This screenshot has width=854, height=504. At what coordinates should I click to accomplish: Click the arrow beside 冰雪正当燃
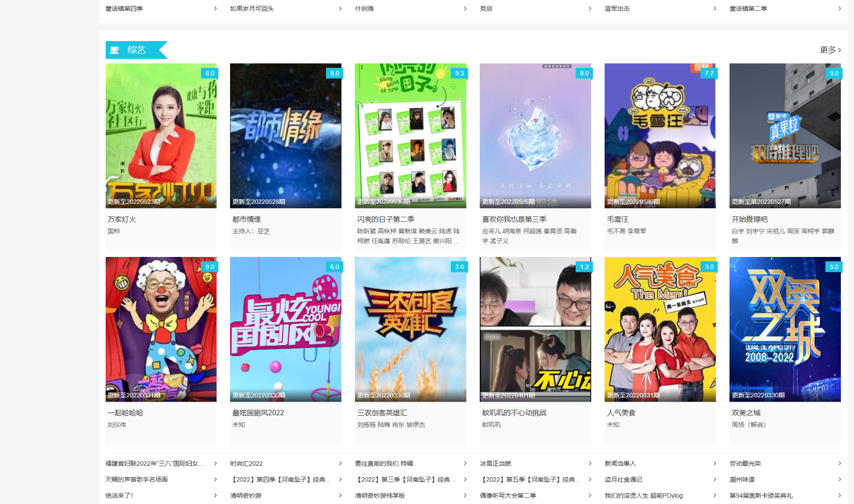[x=590, y=463]
